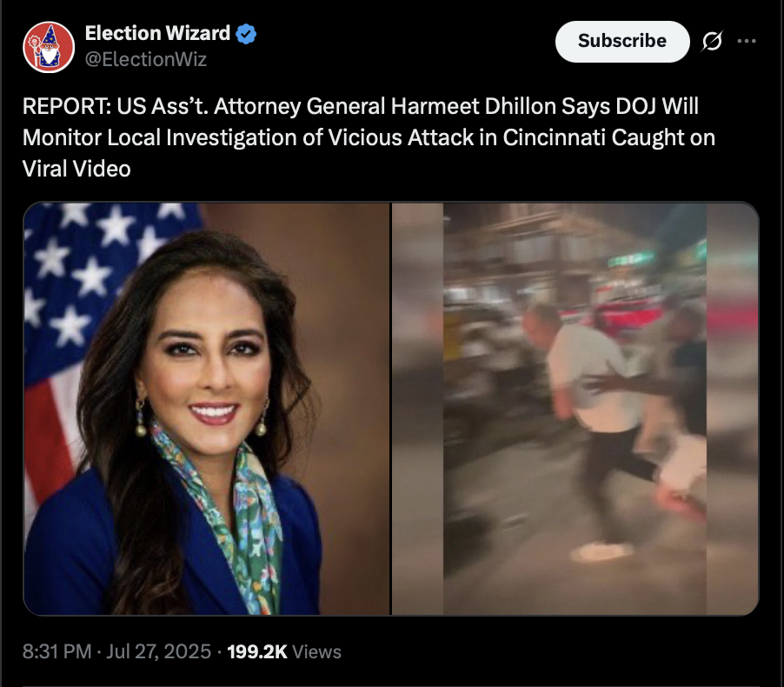Click the Election Wizard display name
784x687 pixels.
coord(157,33)
